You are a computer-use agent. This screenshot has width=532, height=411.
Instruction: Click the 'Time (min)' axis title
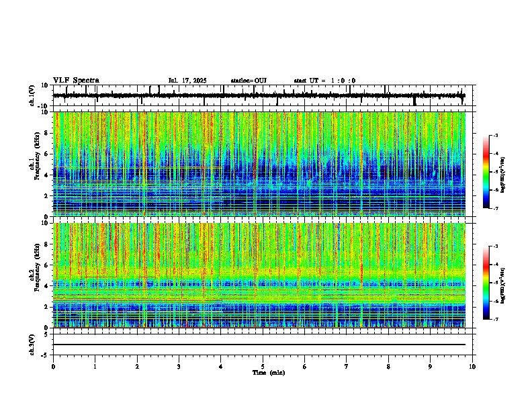pos(269,373)
